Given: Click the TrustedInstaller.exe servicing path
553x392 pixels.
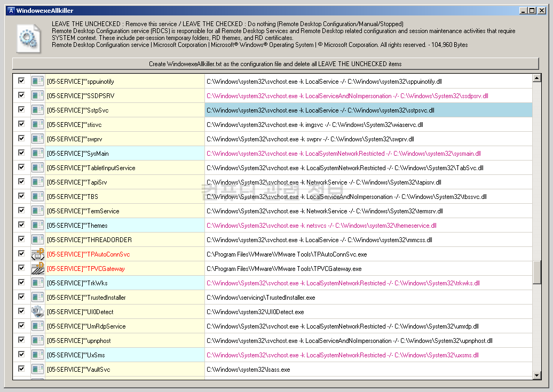Looking at the screenshot, I should (x=261, y=298).
